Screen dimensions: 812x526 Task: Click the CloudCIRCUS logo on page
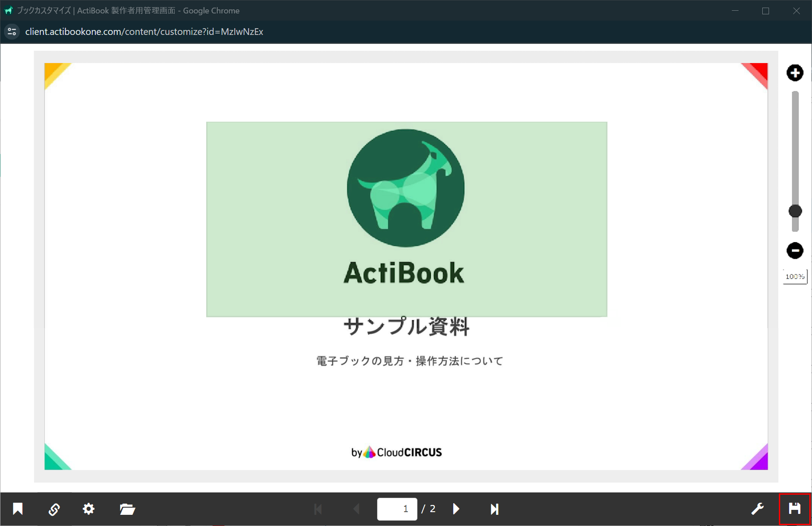click(x=396, y=452)
